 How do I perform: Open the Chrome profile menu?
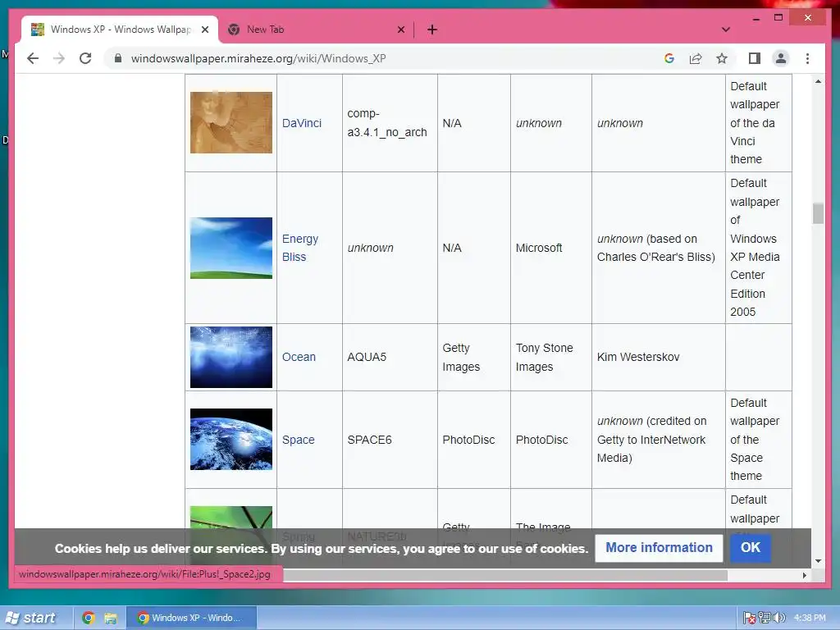coord(781,58)
